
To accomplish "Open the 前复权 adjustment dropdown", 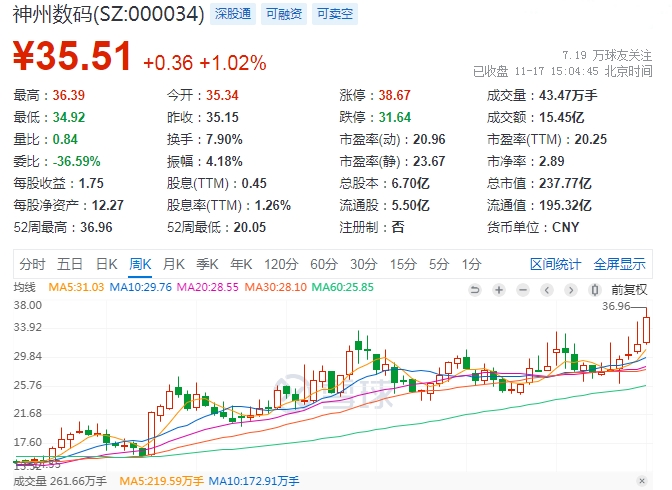I will pyautogui.click(x=629, y=290).
